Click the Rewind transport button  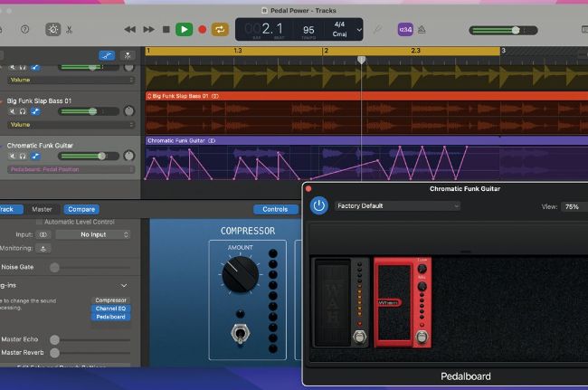[130, 29]
